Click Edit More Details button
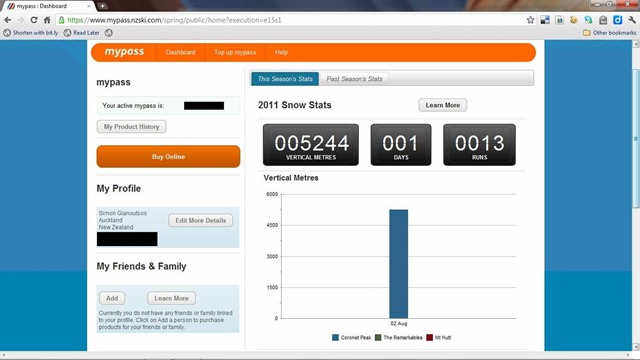Viewport: 640px width, 360px height. [200, 220]
